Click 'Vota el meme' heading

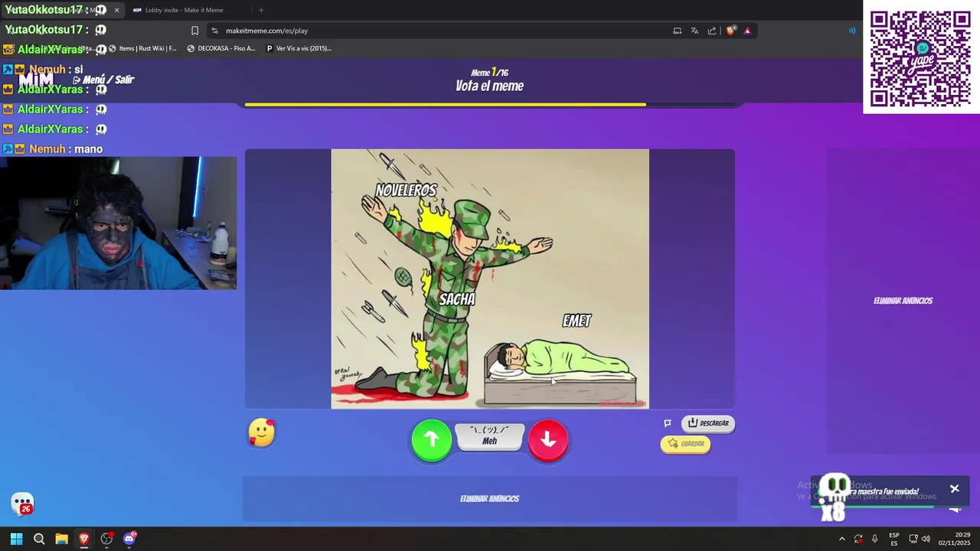click(490, 86)
